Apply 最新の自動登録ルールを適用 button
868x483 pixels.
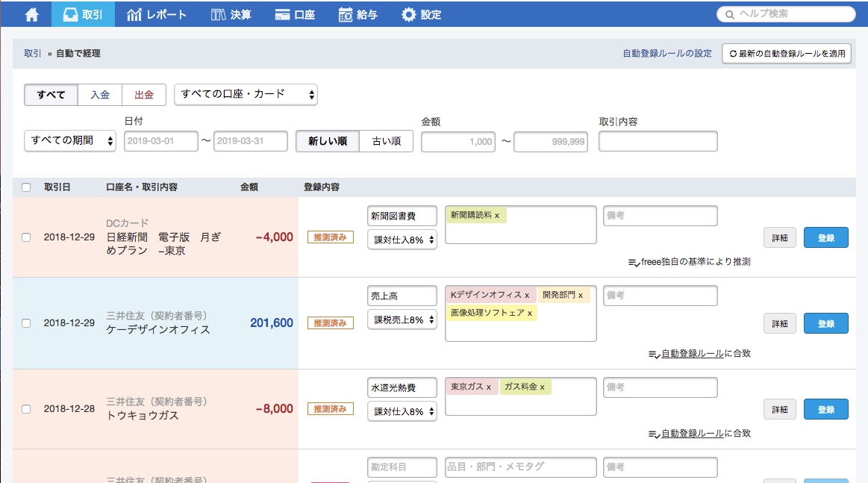tap(787, 53)
